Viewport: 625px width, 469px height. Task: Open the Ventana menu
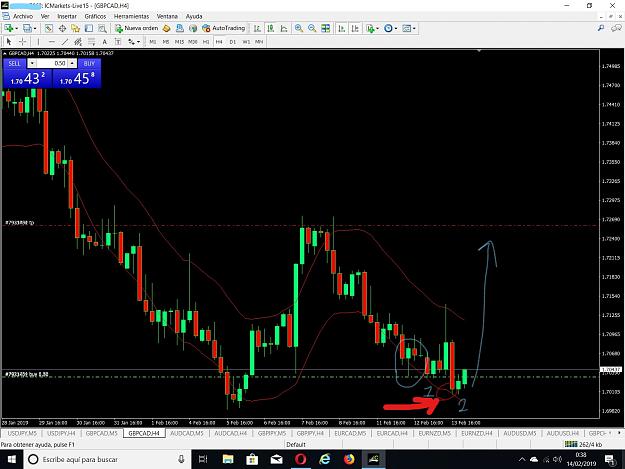pos(167,16)
